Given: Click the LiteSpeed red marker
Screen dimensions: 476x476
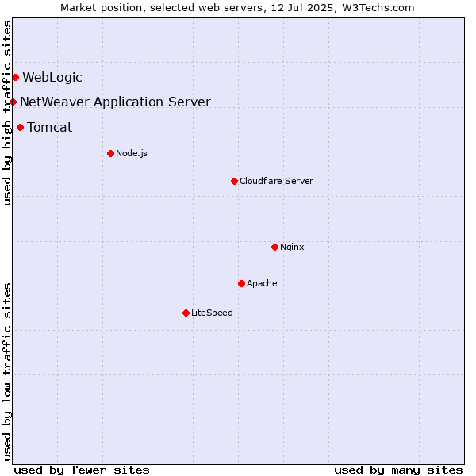Looking at the screenshot, I should click(x=186, y=313).
